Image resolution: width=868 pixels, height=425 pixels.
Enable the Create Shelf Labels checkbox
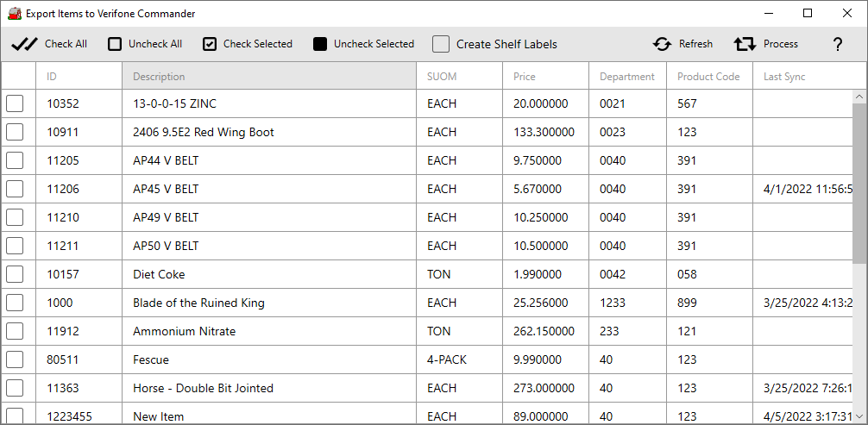click(x=441, y=44)
